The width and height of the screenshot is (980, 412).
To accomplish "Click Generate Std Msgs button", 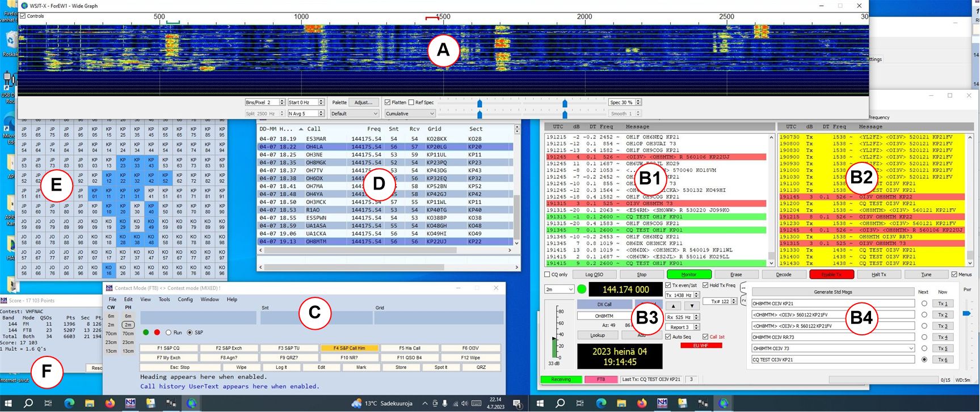I will pos(832,292).
